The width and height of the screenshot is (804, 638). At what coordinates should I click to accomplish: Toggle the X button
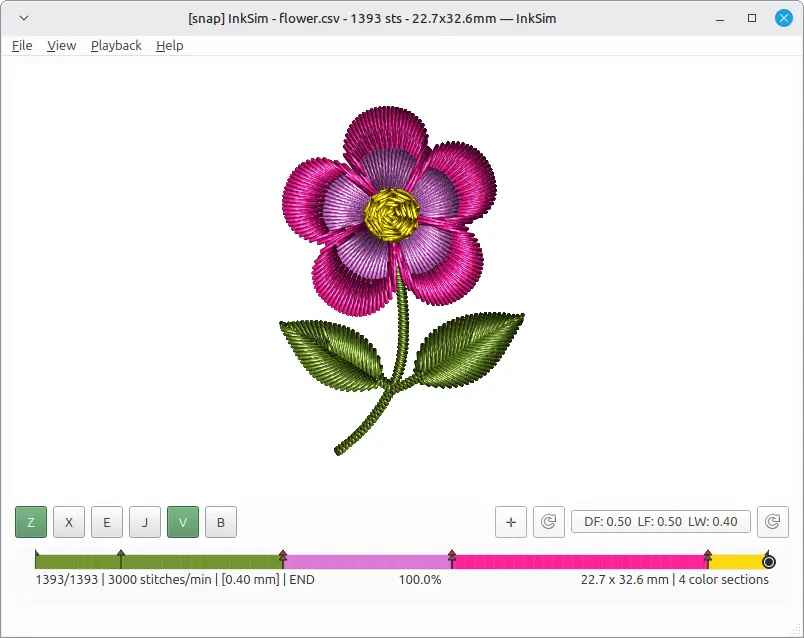click(69, 522)
